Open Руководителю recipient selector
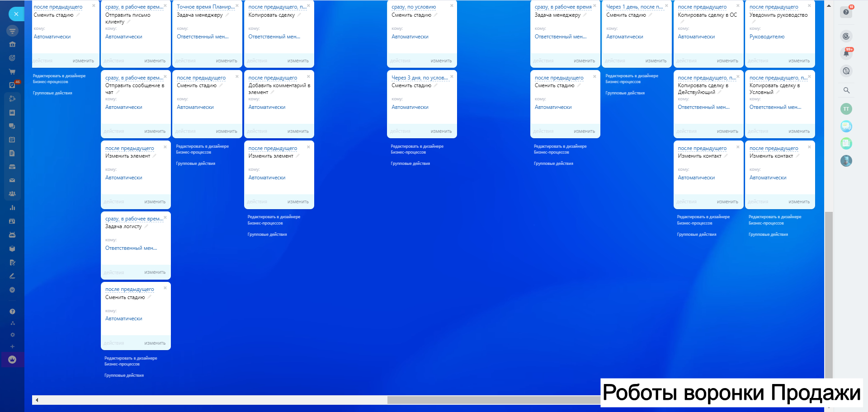The width and height of the screenshot is (868, 412). pyautogui.click(x=767, y=37)
